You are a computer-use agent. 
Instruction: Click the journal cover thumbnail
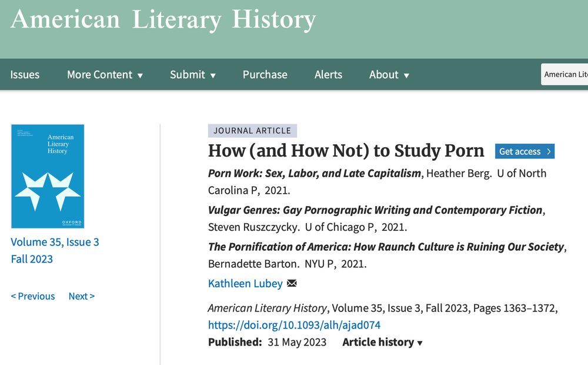tap(48, 176)
